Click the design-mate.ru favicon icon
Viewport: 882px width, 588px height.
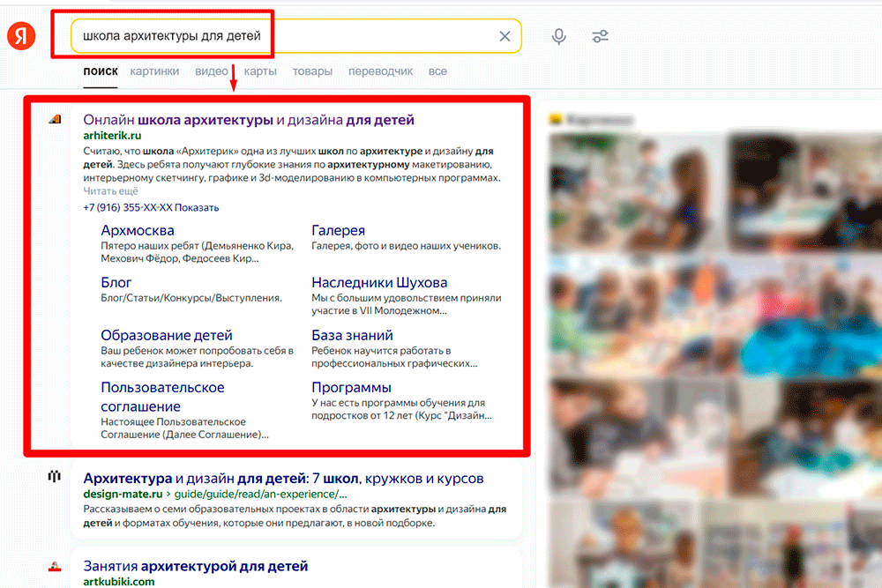pos(54,477)
